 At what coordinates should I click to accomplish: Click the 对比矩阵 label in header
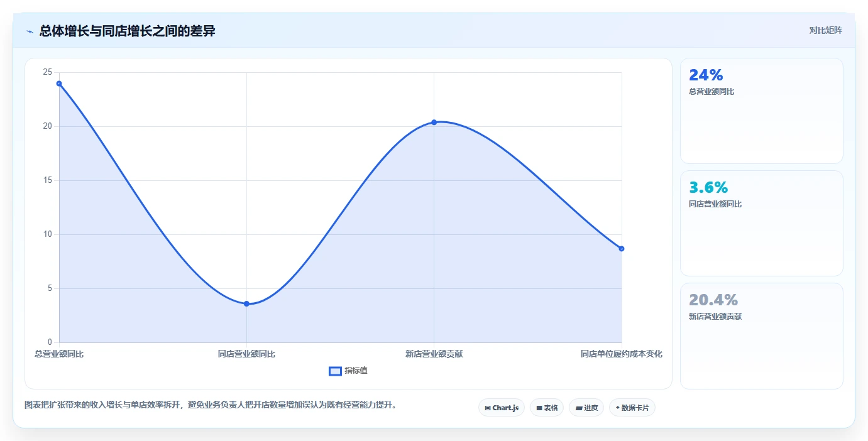coord(825,30)
